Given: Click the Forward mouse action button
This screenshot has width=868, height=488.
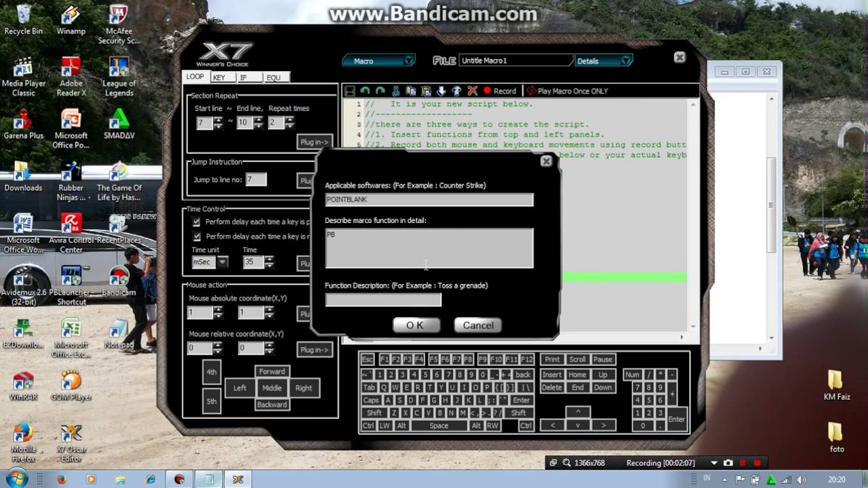Looking at the screenshot, I should click(272, 371).
